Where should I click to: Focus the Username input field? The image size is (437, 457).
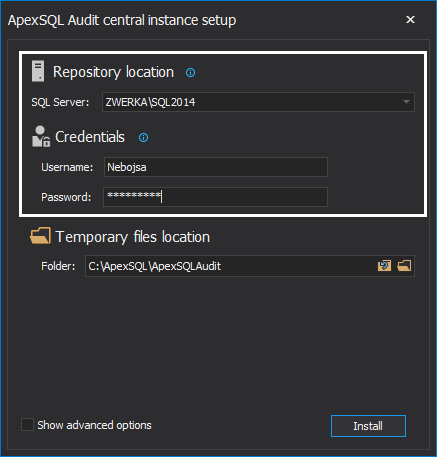pos(216,167)
